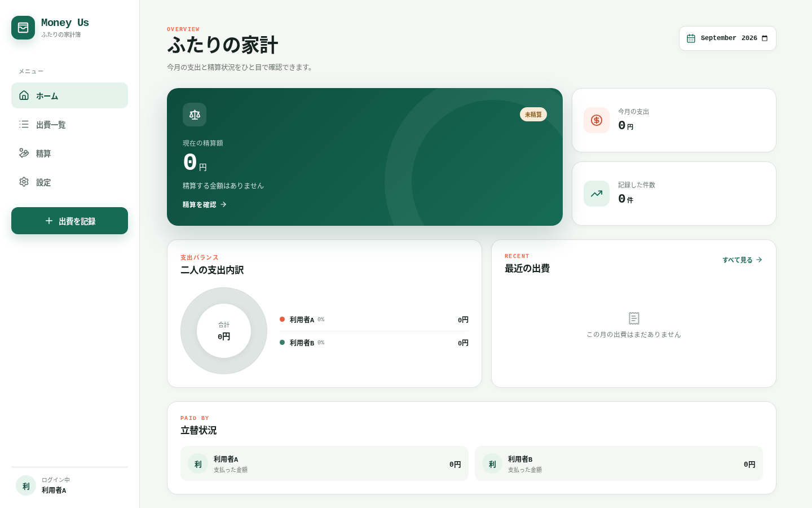812x508 pixels.
Task: Go to the 精算 page from sidebar
Action: [x=69, y=153]
